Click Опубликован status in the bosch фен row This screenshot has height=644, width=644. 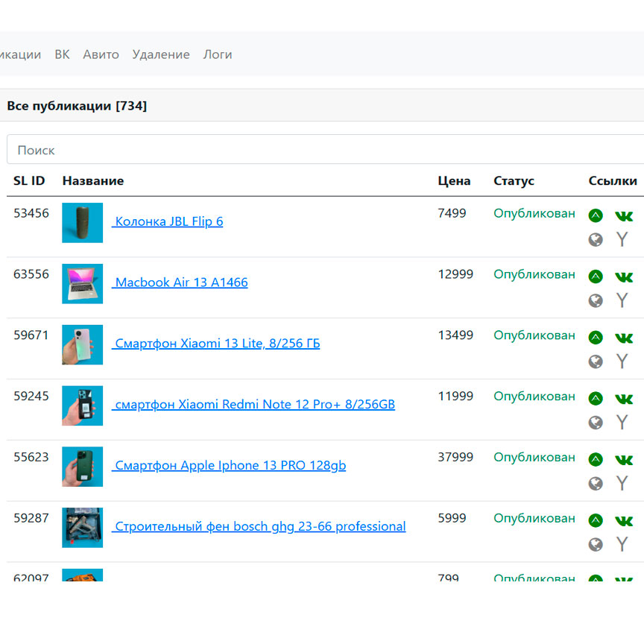tap(534, 518)
